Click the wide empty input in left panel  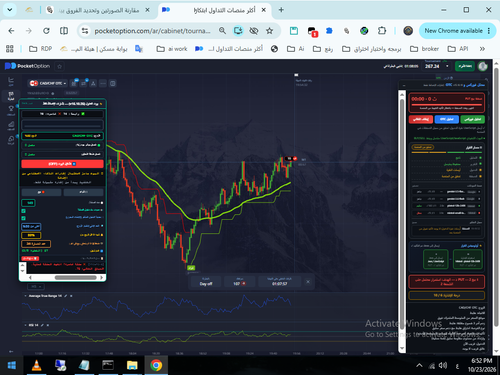62,125
